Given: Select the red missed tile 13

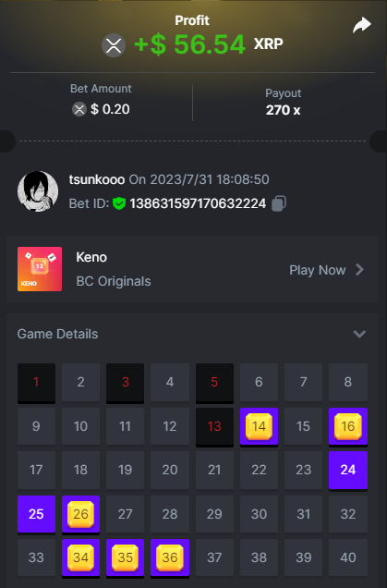Looking at the screenshot, I should click(x=214, y=427).
